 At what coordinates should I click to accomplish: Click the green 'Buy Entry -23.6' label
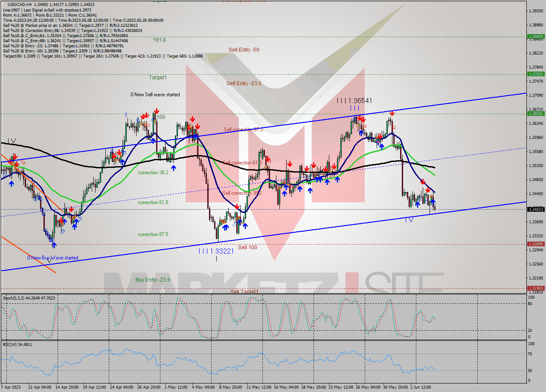point(153,280)
